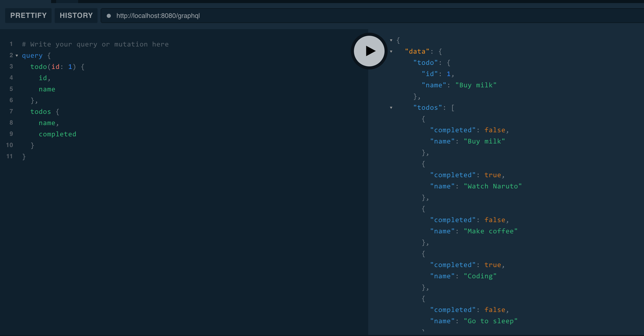644x336 pixels.
Task: Open the HISTORY panel
Action: (76, 16)
